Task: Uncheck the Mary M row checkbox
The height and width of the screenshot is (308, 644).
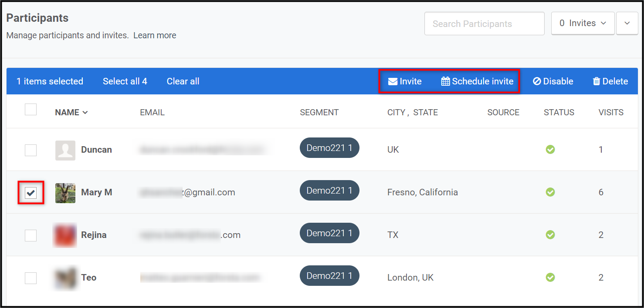Action: 31,193
